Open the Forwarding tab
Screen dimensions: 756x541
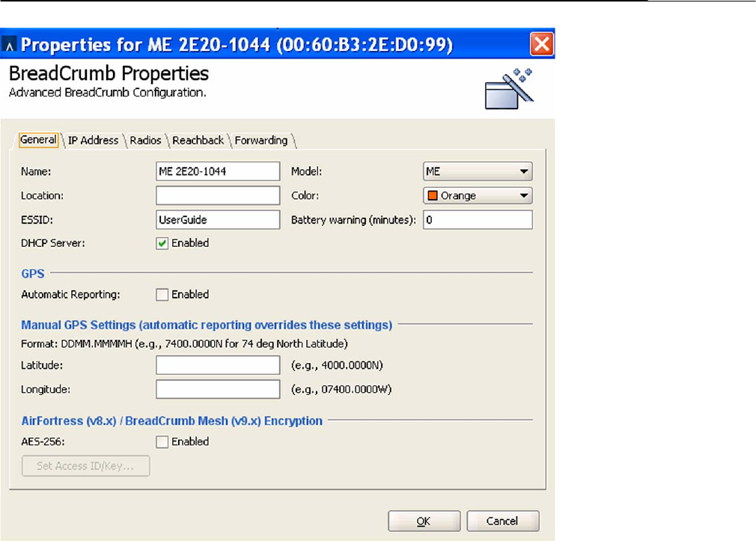[261, 141]
